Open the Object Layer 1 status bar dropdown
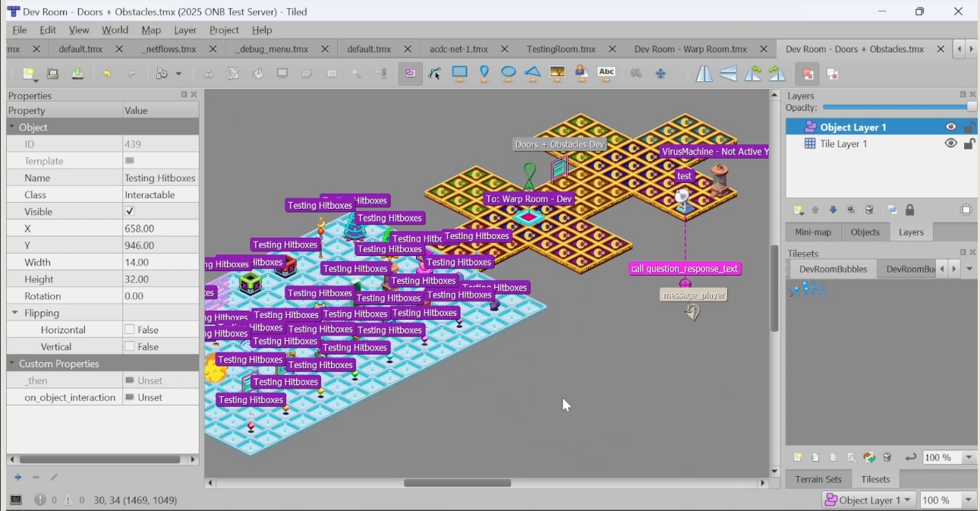Screen dimensions: 980x511 (x=868, y=500)
